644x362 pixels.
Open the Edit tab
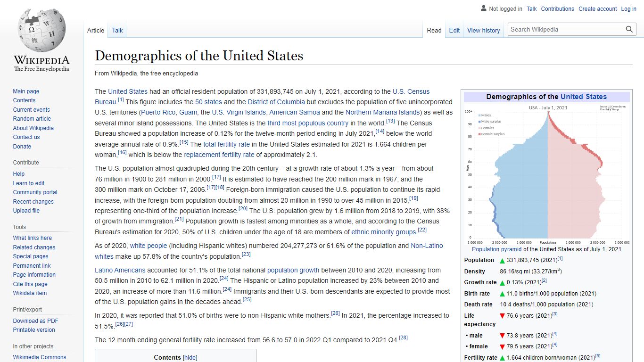coord(454,30)
